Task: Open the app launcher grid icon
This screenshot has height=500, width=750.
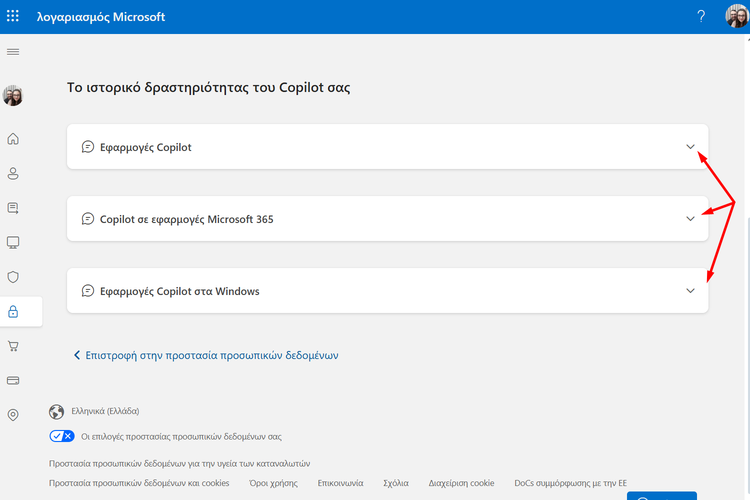Action: coord(14,17)
